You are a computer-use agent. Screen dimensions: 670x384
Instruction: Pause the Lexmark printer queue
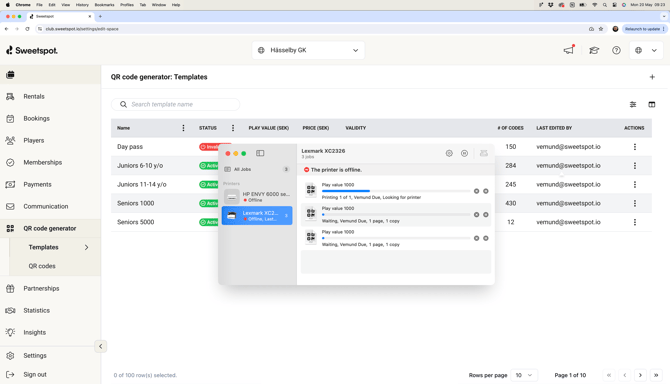(464, 153)
